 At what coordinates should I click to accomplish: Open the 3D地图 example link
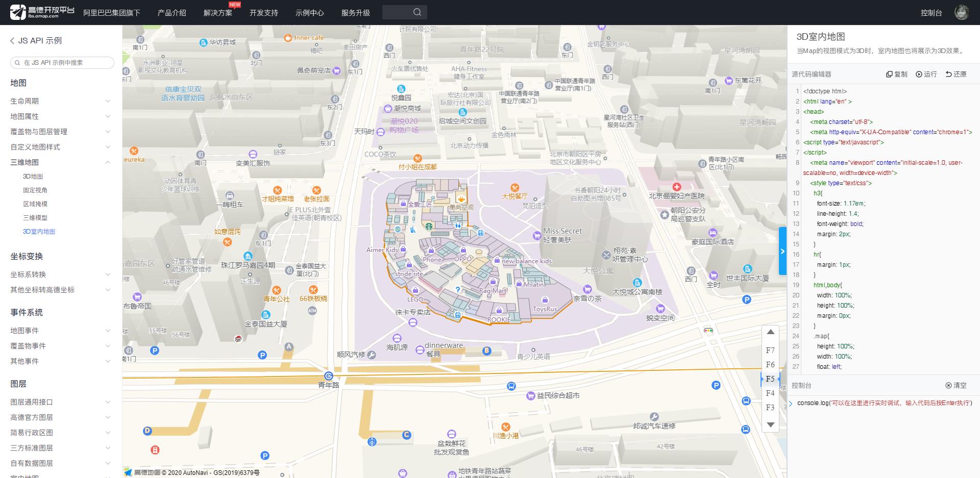click(x=33, y=176)
